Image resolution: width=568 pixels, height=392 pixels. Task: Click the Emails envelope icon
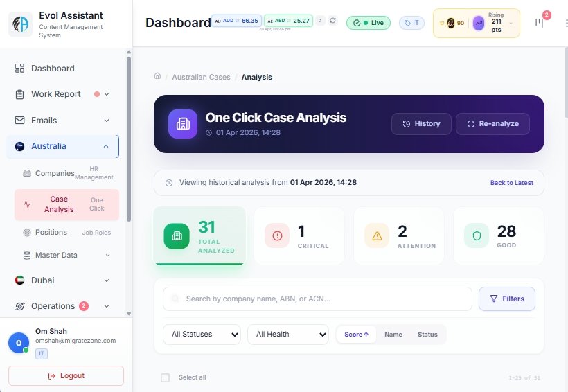point(19,121)
